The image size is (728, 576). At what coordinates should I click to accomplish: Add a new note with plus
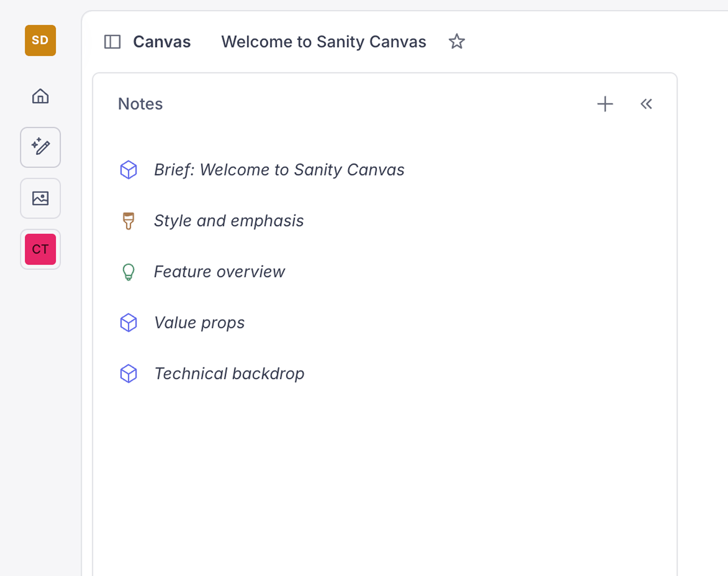[x=605, y=104]
